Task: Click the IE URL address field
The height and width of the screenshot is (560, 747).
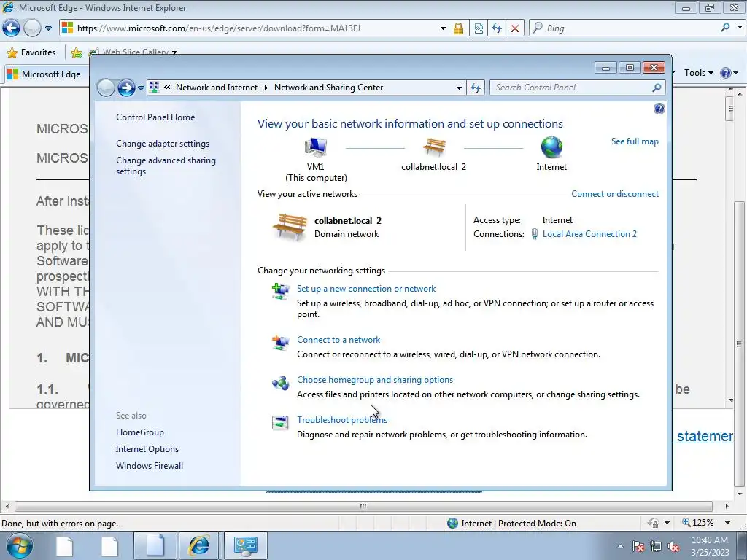Action: pyautogui.click(x=258, y=28)
